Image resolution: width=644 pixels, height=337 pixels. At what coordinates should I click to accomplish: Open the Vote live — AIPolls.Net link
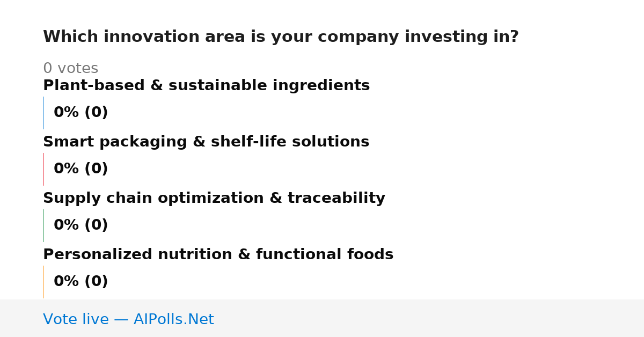pyautogui.click(x=128, y=319)
